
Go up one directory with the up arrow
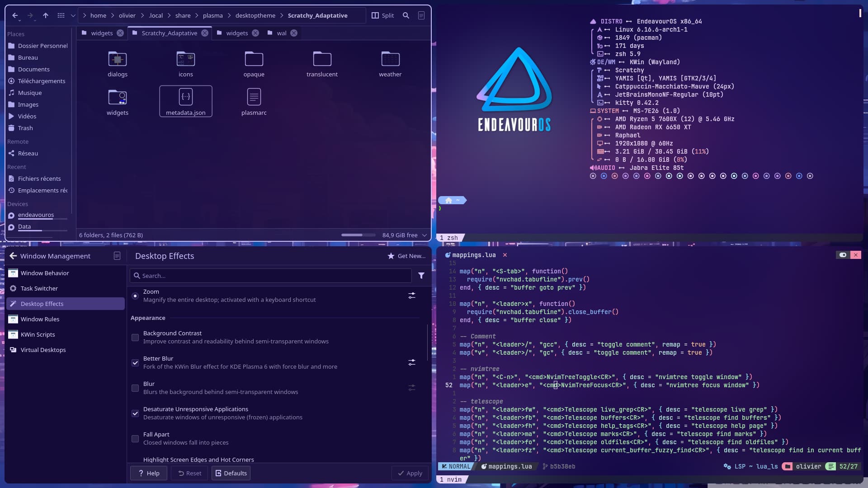pyautogui.click(x=46, y=15)
